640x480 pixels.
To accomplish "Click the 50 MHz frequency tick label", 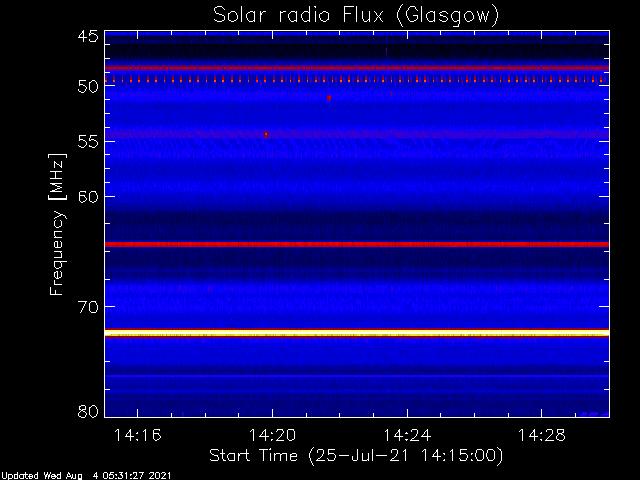I will click(88, 87).
